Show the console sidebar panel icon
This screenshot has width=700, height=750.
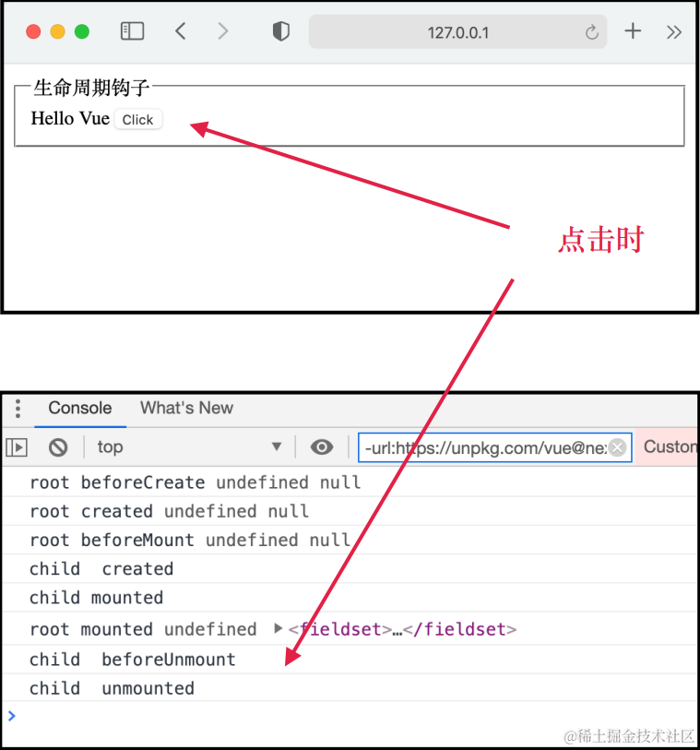click(x=17, y=447)
